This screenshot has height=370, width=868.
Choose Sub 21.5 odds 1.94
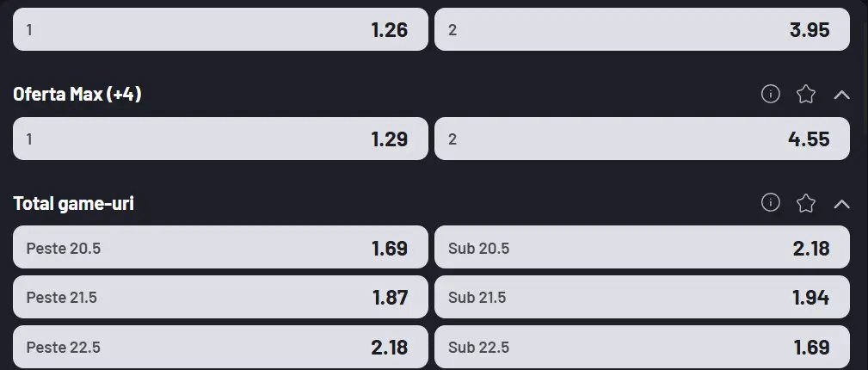[642, 297]
